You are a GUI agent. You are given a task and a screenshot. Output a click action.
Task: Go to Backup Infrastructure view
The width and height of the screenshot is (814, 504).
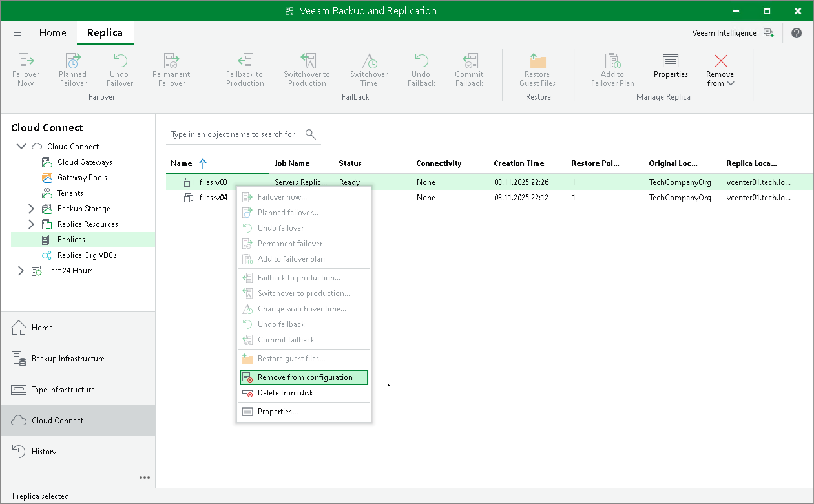[68, 359]
